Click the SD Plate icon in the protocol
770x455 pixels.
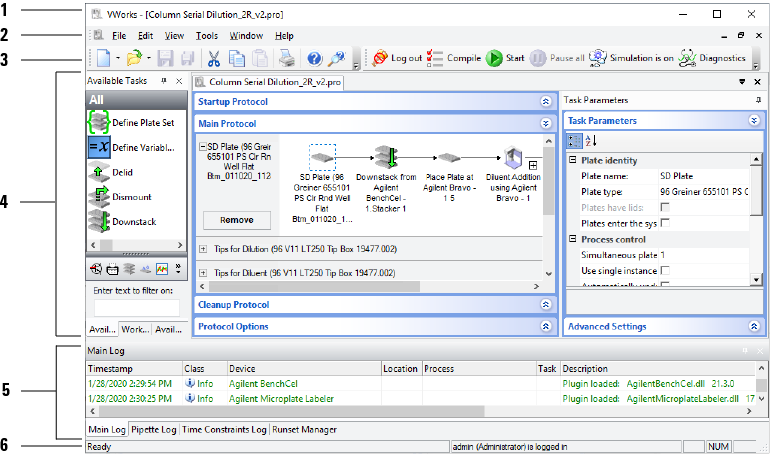[323, 158]
